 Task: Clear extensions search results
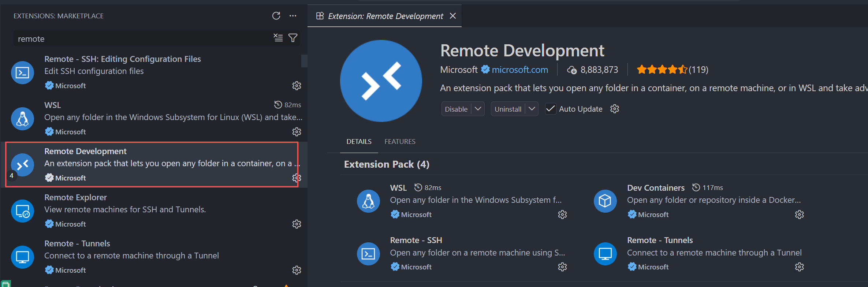278,38
